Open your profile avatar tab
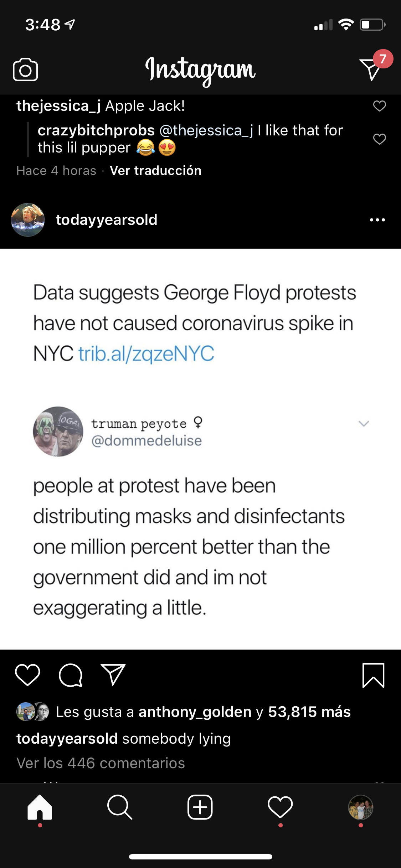This screenshot has height=868, width=401. (x=360, y=807)
